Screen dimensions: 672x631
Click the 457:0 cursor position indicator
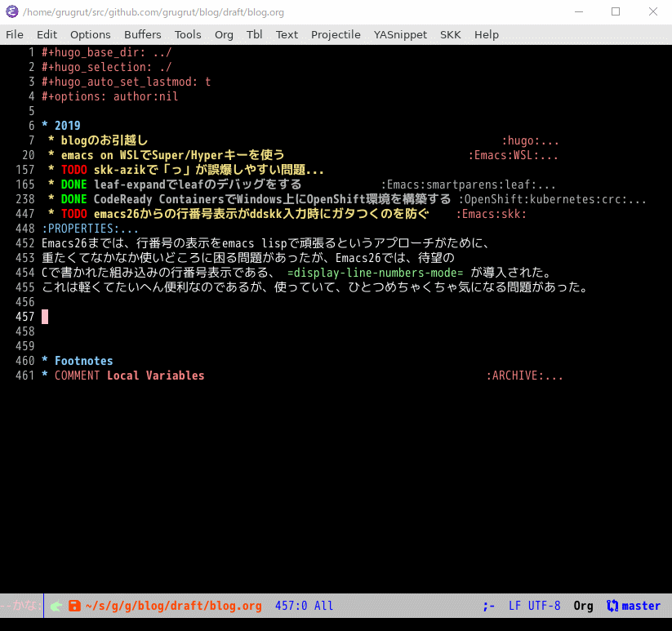pyautogui.click(x=291, y=606)
